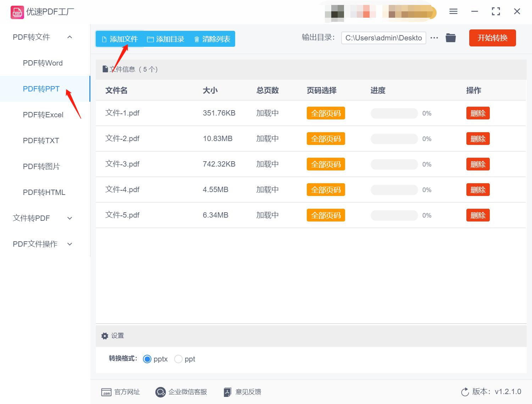Viewport: 532px width, 404px height.
Task: Click the 官方网址 website icon
Action: click(106, 392)
